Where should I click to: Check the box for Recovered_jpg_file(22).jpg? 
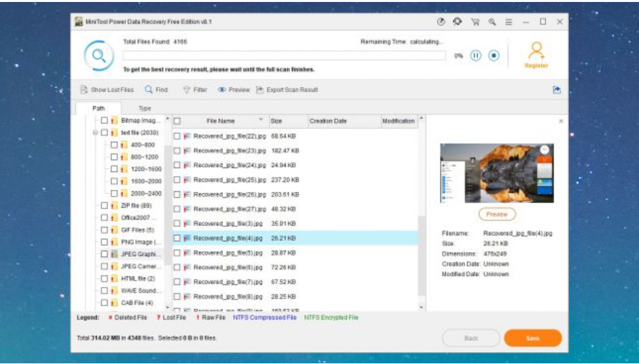(x=177, y=136)
